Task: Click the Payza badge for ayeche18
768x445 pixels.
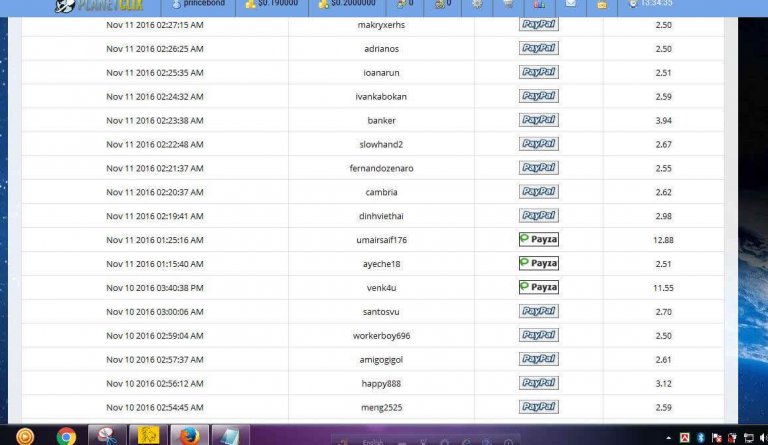Action: coord(538,264)
